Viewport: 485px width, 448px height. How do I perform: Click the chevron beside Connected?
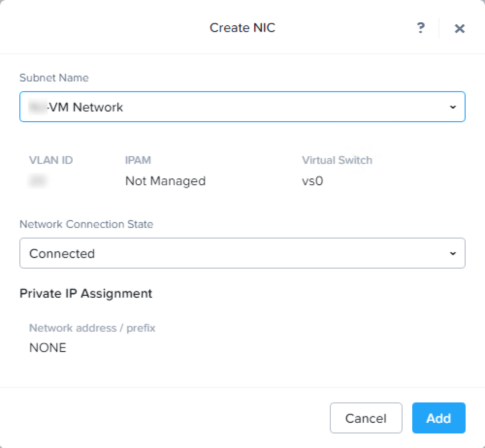[453, 253]
